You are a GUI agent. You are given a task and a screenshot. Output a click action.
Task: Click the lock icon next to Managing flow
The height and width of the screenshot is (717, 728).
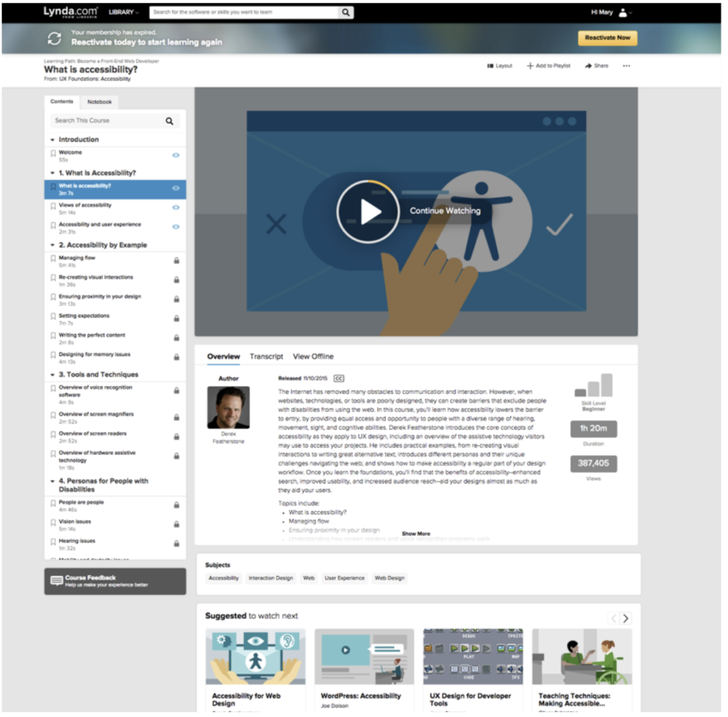click(176, 261)
